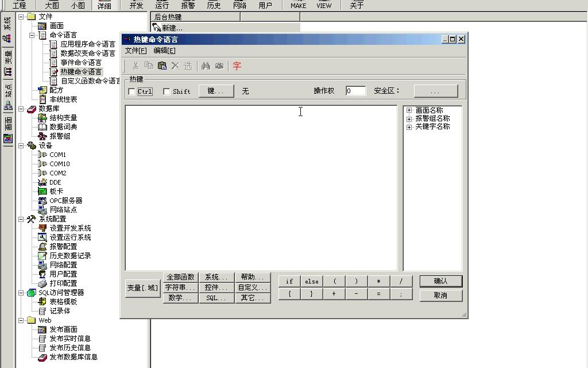Click inside the 操作权 input field

[x=355, y=91]
